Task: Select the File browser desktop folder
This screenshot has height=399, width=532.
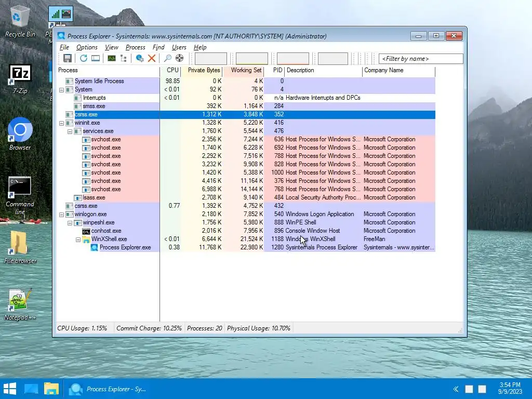Action: click(x=20, y=247)
